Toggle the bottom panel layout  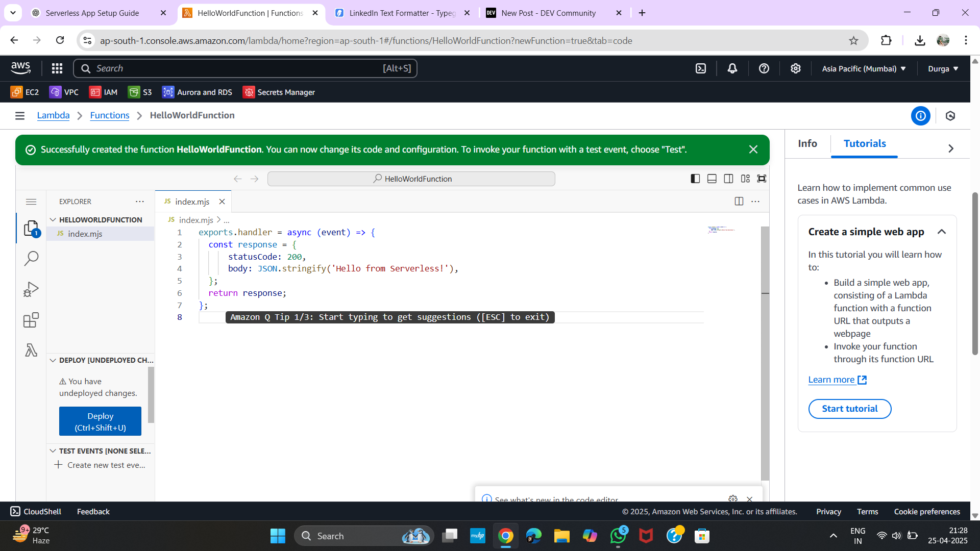[x=712, y=179]
